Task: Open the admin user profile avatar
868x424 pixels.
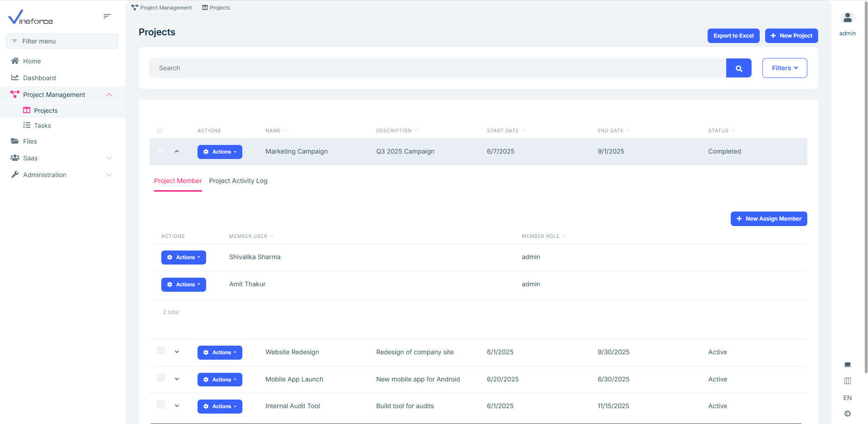Action: pyautogui.click(x=847, y=18)
